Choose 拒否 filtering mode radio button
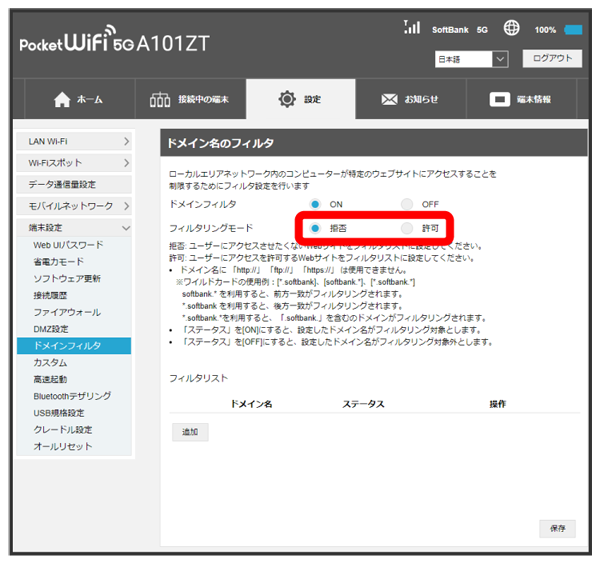 coord(315,228)
